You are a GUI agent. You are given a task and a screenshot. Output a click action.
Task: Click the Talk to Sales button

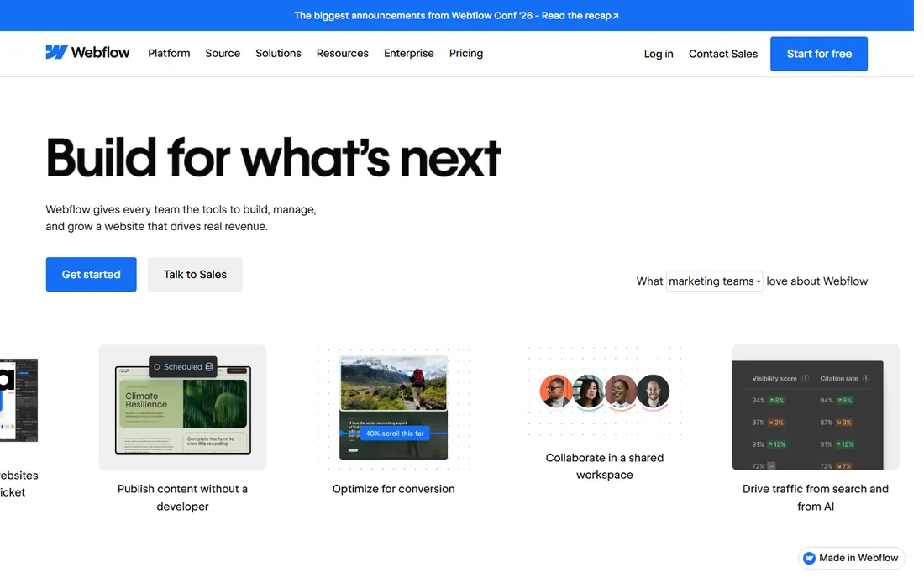tap(195, 274)
